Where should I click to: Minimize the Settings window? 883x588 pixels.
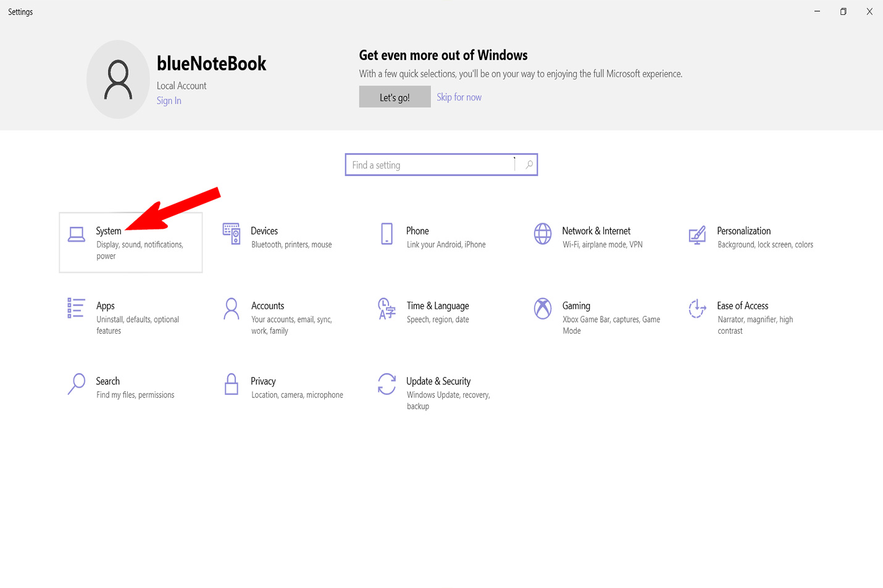point(817,11)
